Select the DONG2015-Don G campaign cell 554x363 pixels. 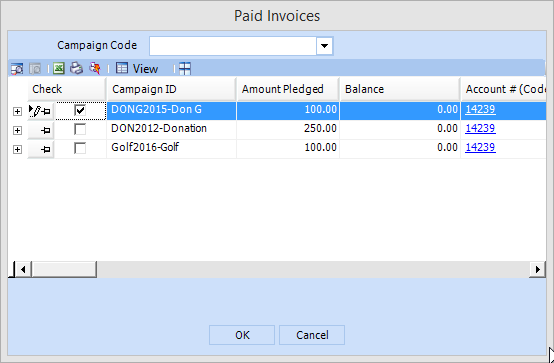171,111
